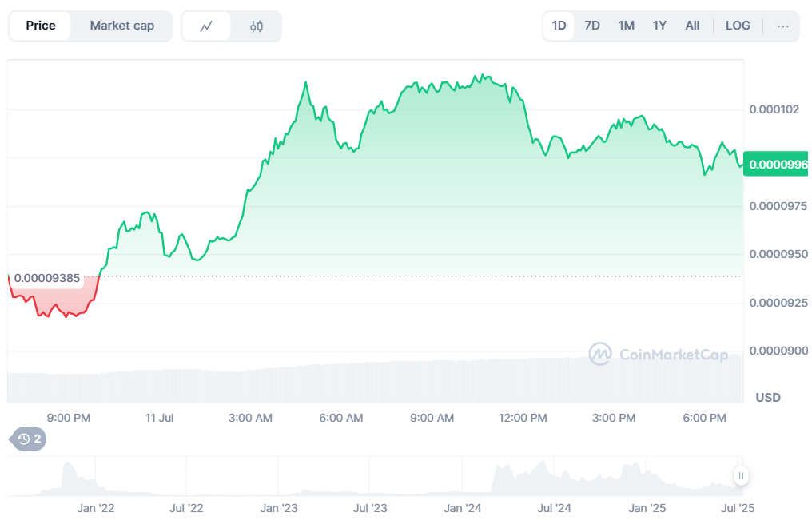
Task: Switch to the line chart view icon
Action: point(206,26)
